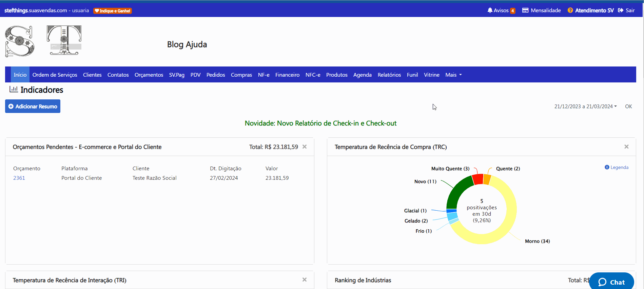Open the Clientes menu

click(92, 75)
